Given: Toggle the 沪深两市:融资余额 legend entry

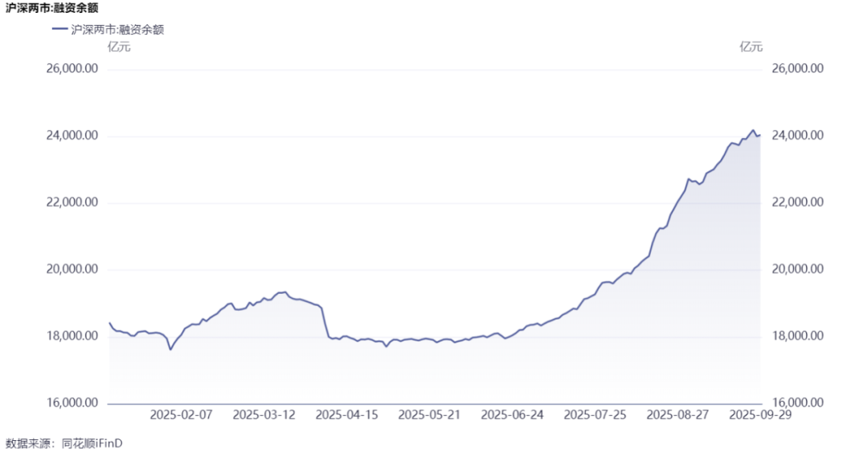Looking at the screenshot, I should pyautogui.click(x=108, y=30).
